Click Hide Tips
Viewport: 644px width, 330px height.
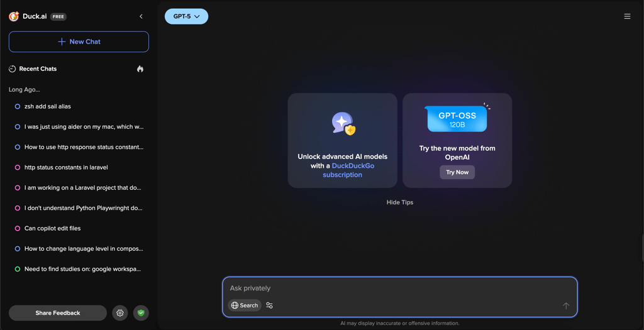coord(399,202)
